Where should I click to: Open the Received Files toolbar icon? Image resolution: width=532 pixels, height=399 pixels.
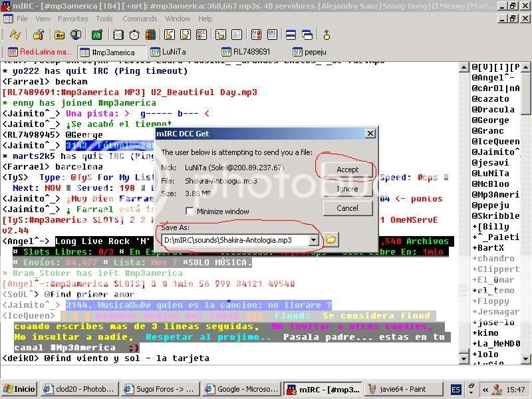pyautogui.click(x=221, y=35)
